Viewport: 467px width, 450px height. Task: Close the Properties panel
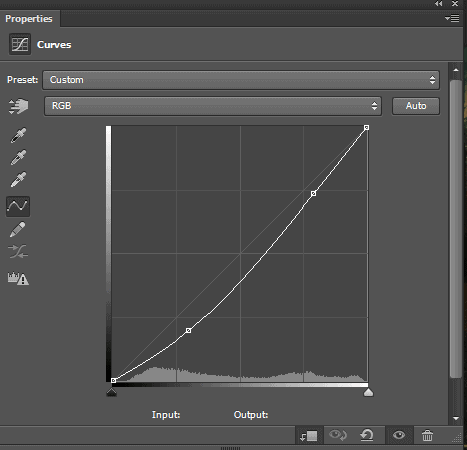coord(455,4)
